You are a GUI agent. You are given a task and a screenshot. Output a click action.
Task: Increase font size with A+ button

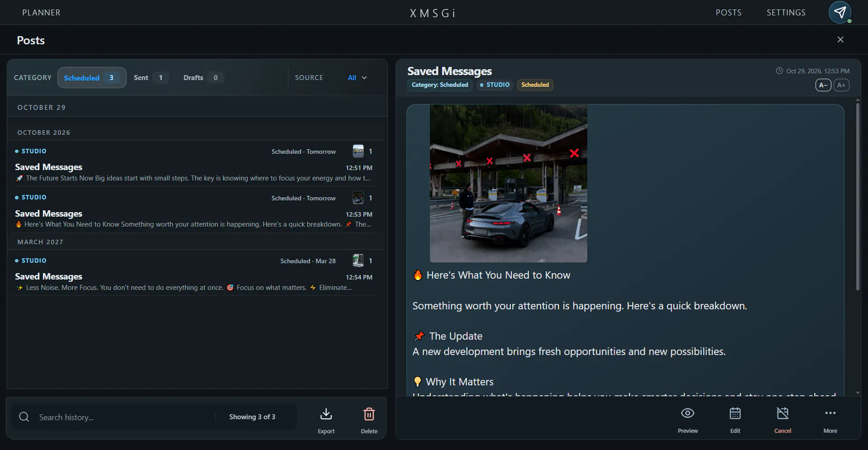(841, 85)
